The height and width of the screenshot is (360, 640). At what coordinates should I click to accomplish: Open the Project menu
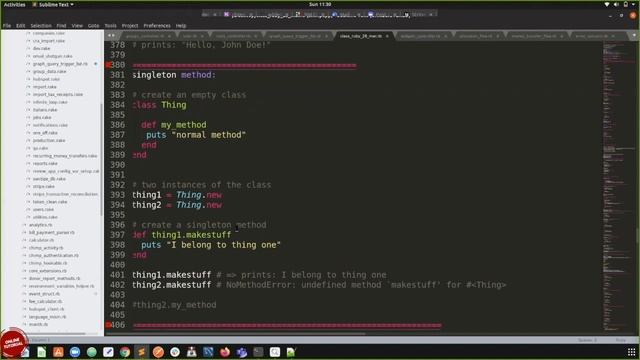130,25
